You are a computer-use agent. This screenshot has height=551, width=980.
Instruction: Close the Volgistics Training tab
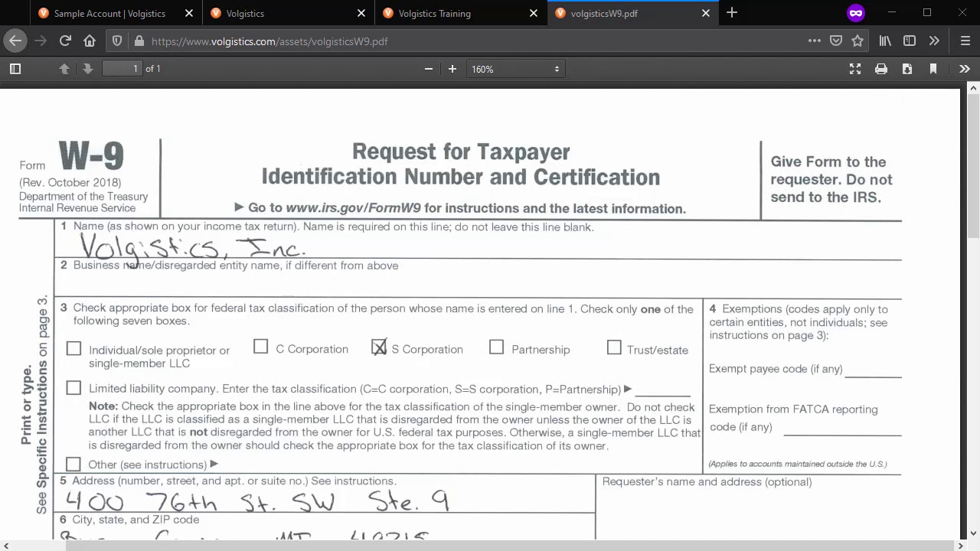[x=534, y=13]
